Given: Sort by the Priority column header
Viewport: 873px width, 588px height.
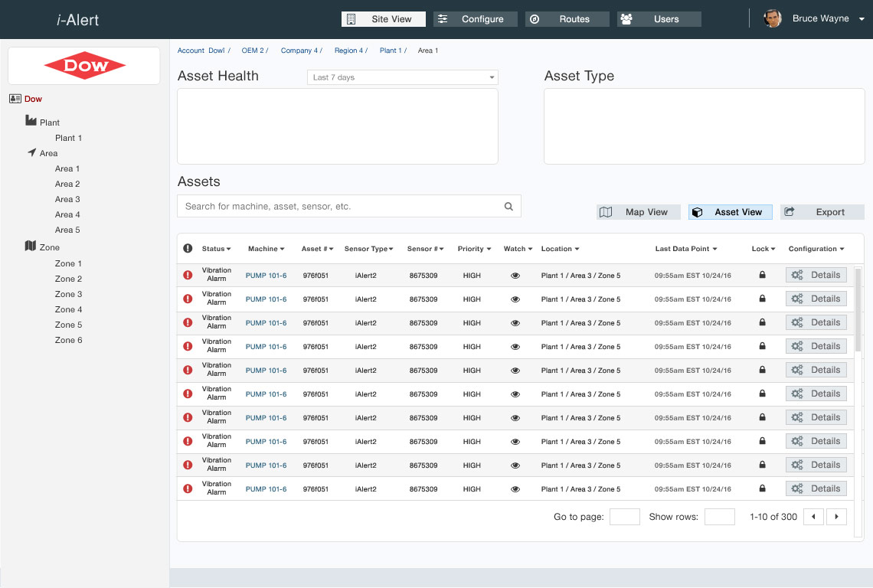Looking at the screenshot, I should (x=474, y=249).
